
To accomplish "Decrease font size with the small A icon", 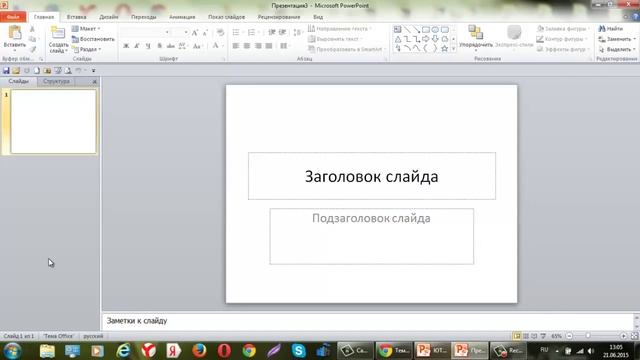I will 205,33.
